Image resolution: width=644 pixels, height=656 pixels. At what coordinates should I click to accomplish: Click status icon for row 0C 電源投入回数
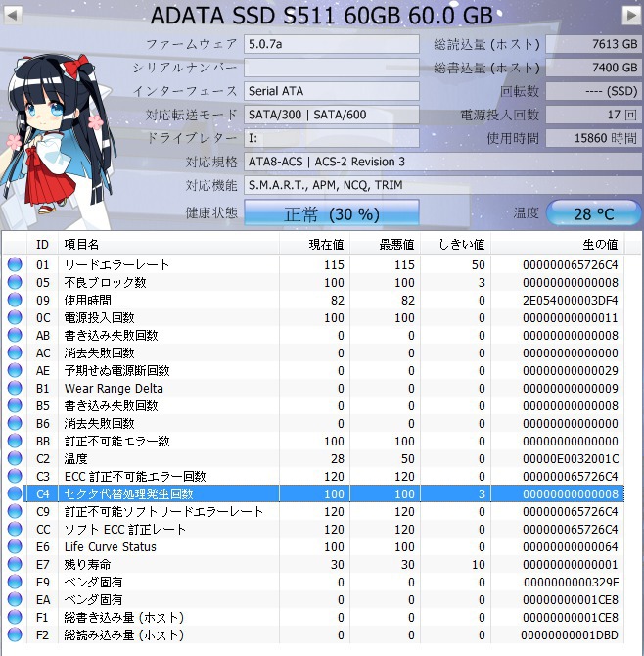point(15,317)
